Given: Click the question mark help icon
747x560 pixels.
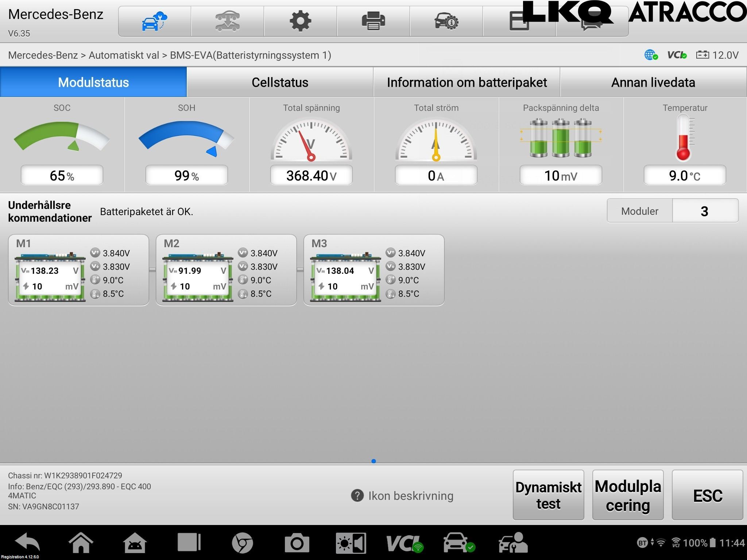Looking at the screenshot, I should click(x=357, y=495).
